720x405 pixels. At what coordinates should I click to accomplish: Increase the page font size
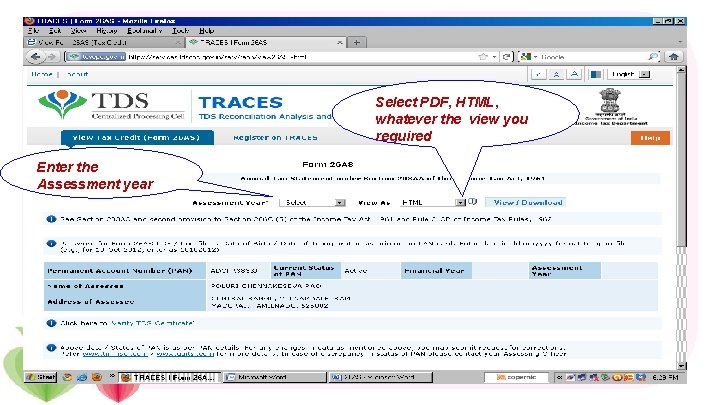tap(574, 74)
